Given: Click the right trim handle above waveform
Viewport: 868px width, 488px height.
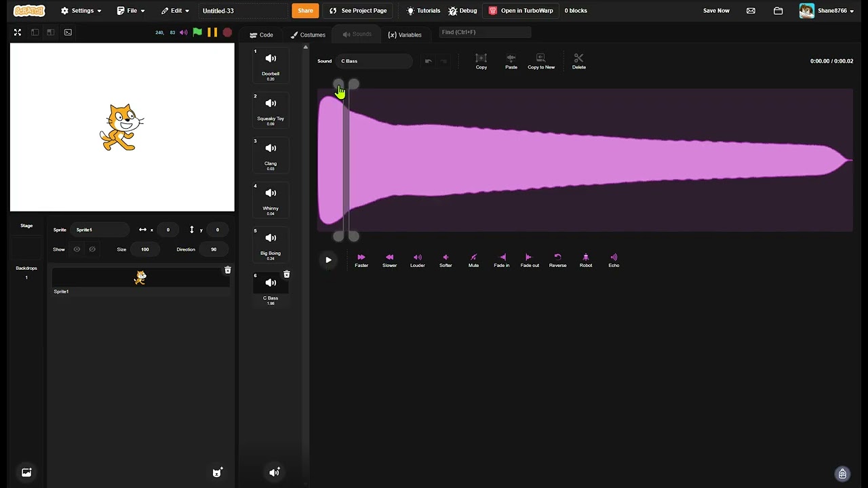Looking at the screenshot, I should [353, 85].
